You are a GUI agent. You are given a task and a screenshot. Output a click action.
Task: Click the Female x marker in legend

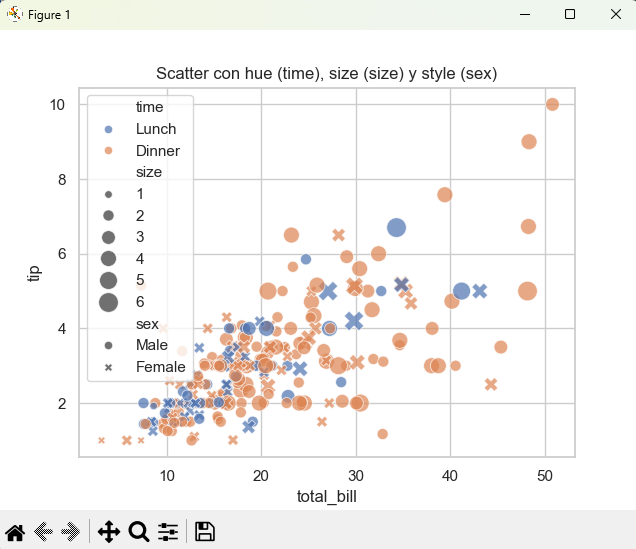[x=108, y=367]
